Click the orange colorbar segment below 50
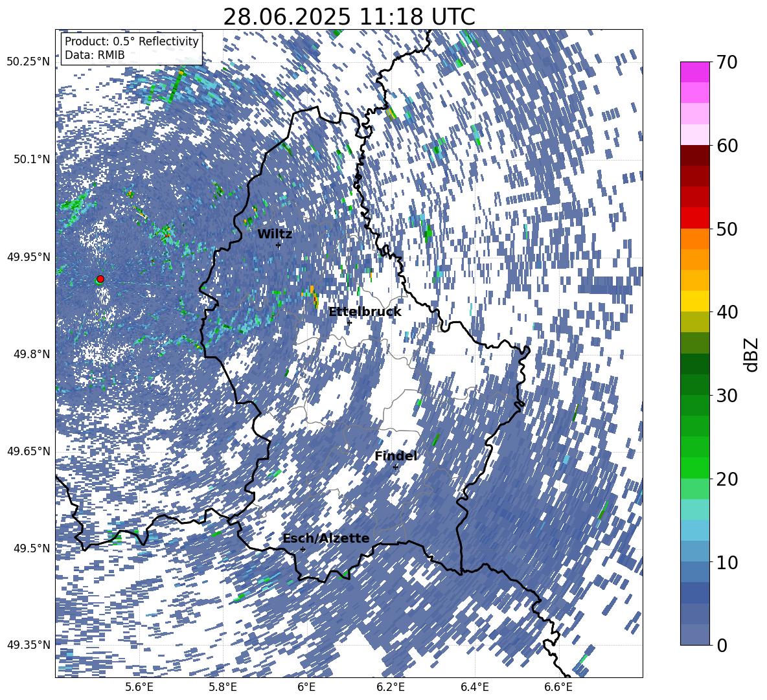Image resolution: width=767 pixels, height=700 pixels. point(694,238)
